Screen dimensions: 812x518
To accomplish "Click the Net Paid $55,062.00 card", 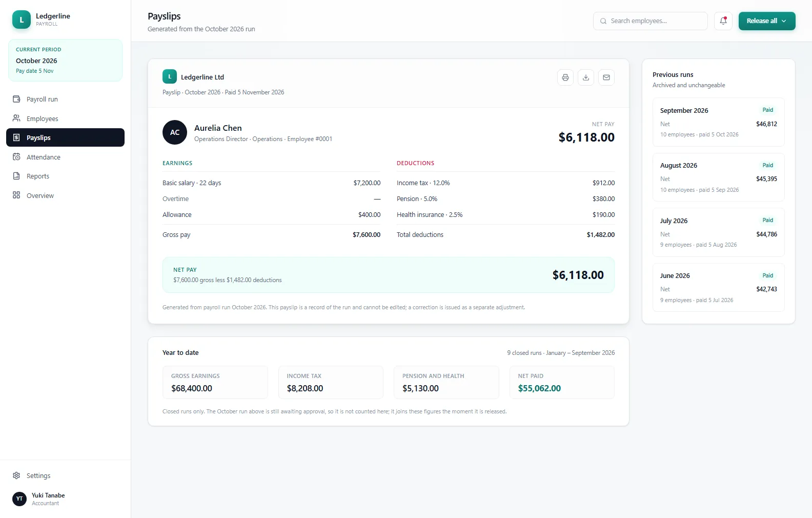I will point(562,382).
